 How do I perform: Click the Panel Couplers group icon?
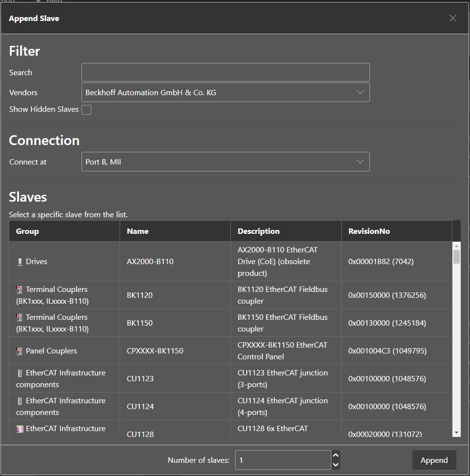point(20,351)
